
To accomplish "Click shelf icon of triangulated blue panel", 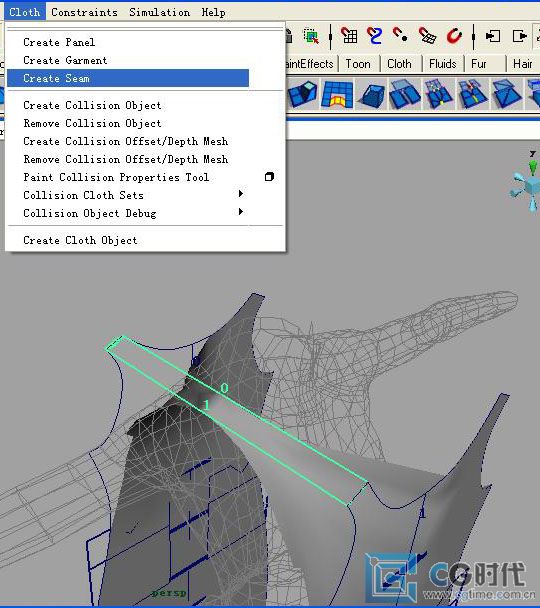I will click(x=506, y=94).
